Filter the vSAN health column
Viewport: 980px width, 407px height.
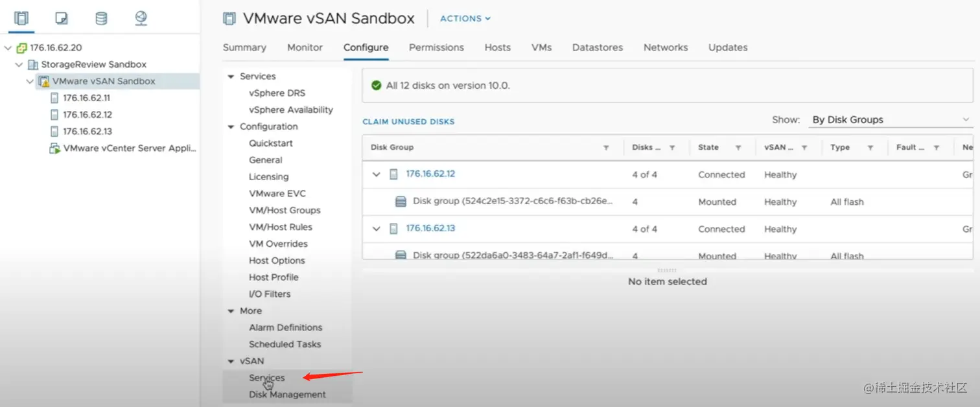pyautogui.click(x=804, y=148)
